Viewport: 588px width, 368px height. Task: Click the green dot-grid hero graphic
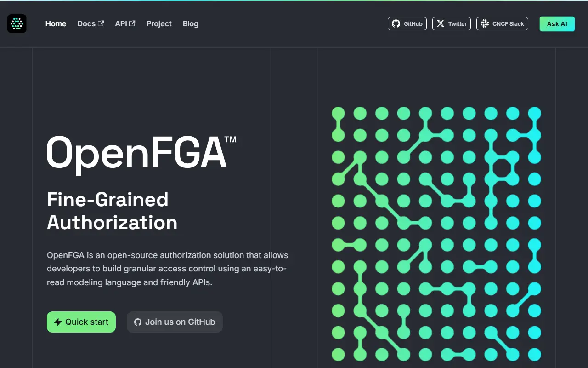[x=436, y=234]
